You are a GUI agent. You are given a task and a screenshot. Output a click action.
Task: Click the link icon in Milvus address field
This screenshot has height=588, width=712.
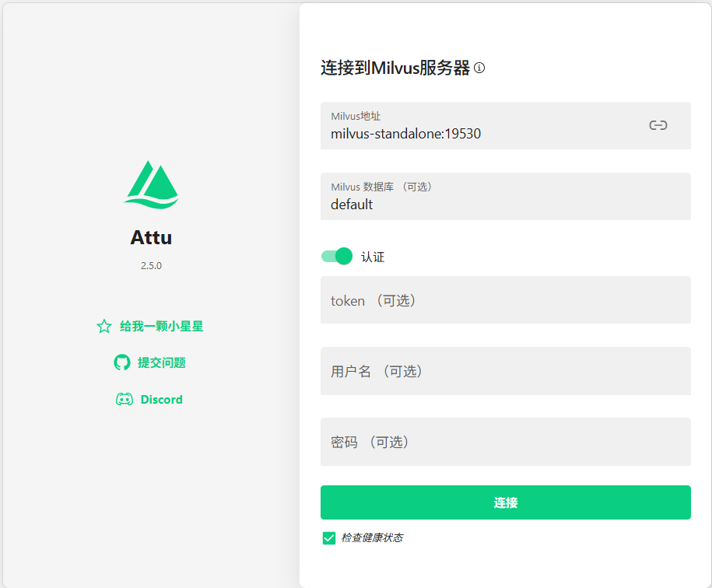[658, 125]
